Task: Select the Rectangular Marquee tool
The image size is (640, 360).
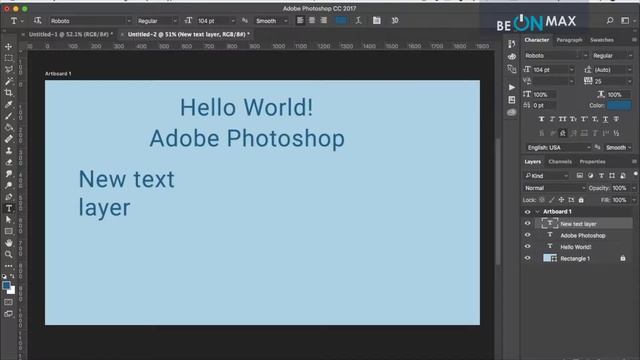Action: click(x=9, y=58)
